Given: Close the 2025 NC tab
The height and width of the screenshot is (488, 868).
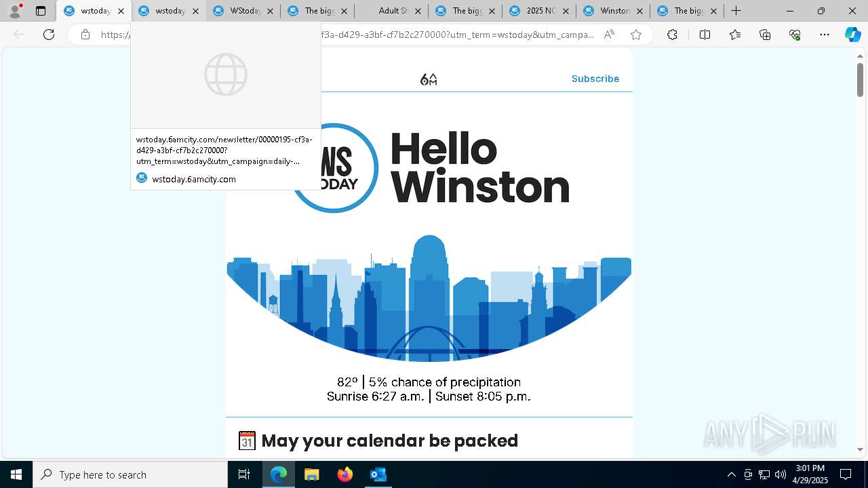Looking at the screenshot, I should pos(565,11).
